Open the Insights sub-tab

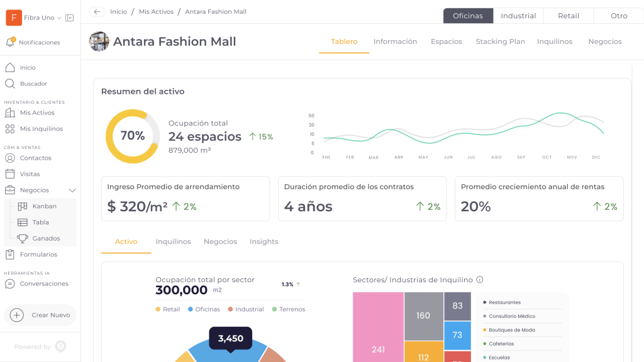(264, 242)
